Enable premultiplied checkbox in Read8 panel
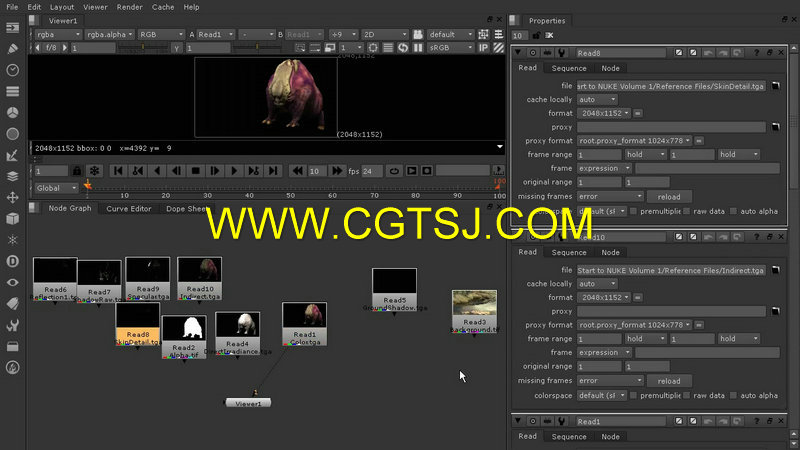This screenshot has width=800, height=450. click(x=633, y=211)
